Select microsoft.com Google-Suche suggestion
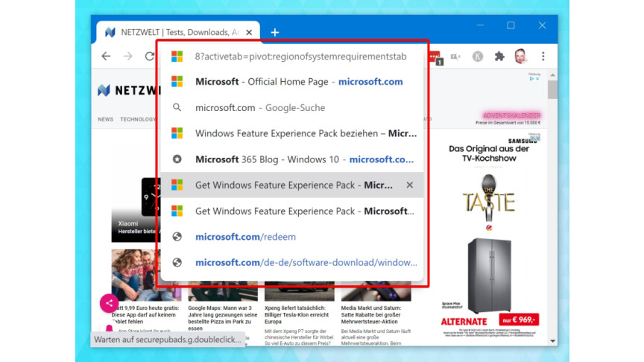 point(292,107)
